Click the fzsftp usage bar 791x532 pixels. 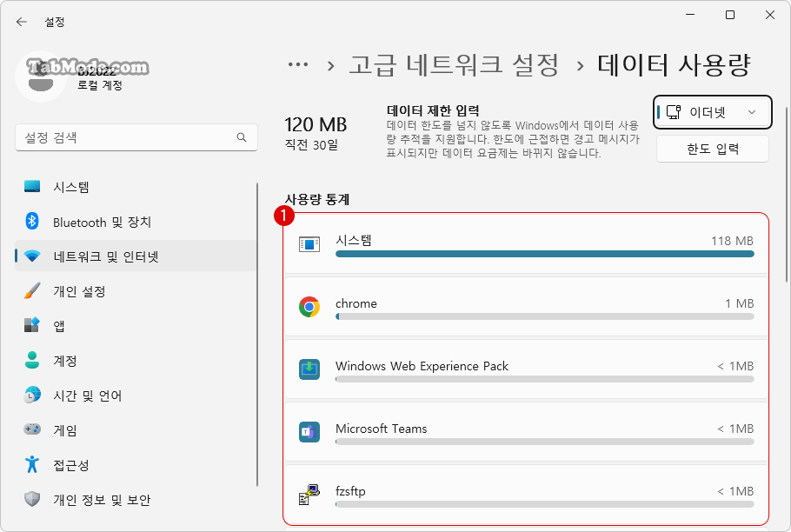tap(544, 504)
